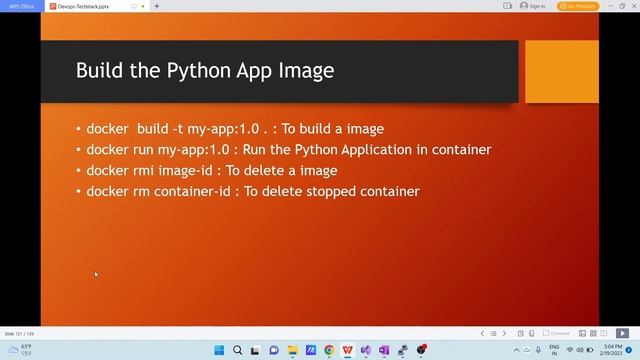Open Task View on taskbar
This screenshot has height=360, width=640.
[x=256, y=350]
